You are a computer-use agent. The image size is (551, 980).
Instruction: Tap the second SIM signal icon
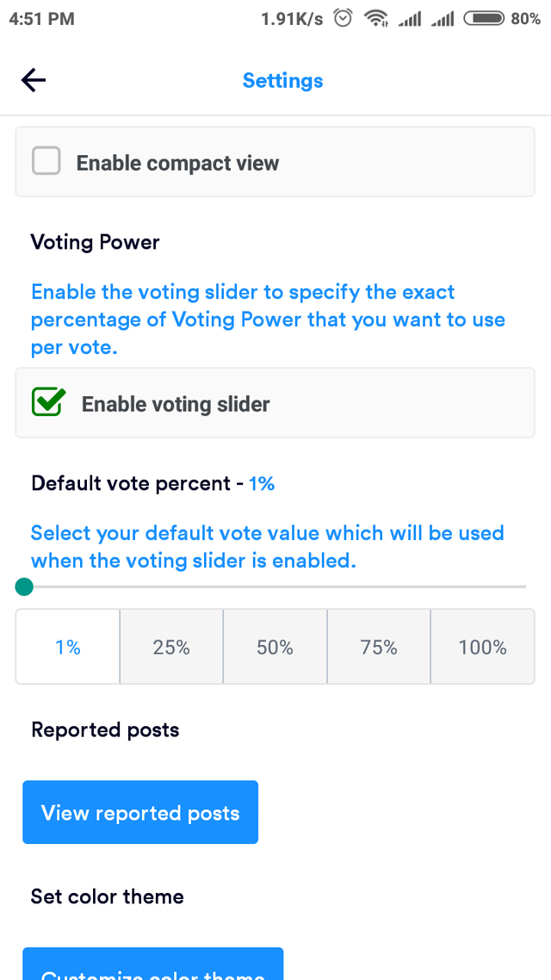pos(441,17)
